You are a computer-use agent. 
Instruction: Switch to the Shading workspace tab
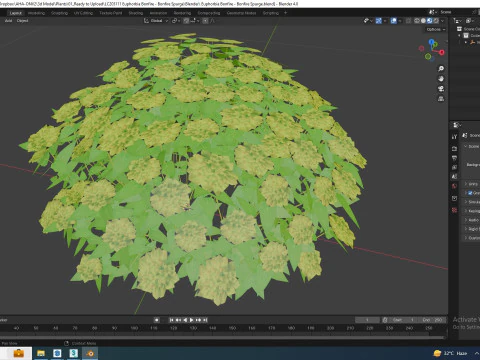(136, 13)
